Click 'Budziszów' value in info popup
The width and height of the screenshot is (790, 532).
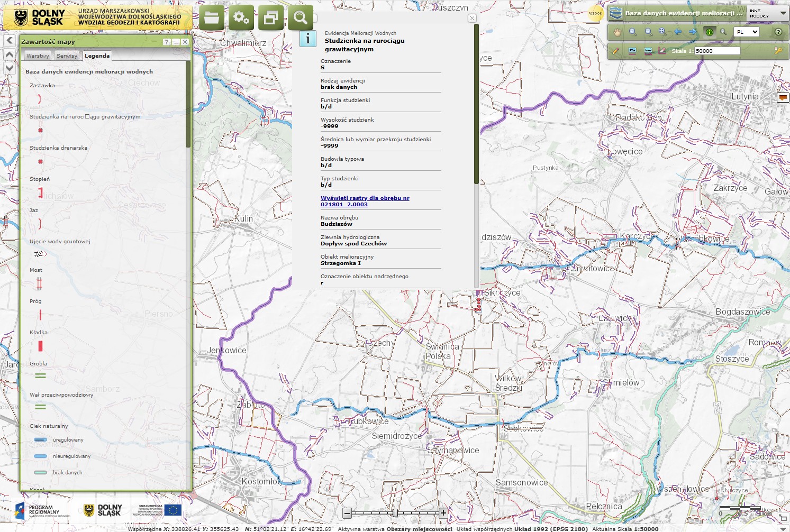(337, 224)
